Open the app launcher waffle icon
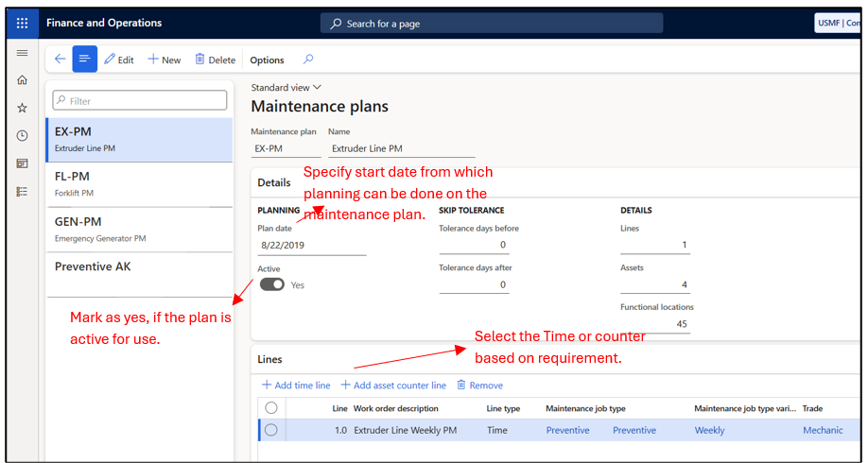 click(x=23, y=23)
